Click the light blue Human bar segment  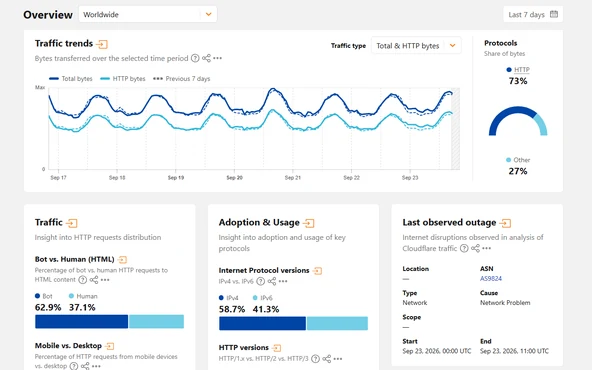[x=156, y=322]
